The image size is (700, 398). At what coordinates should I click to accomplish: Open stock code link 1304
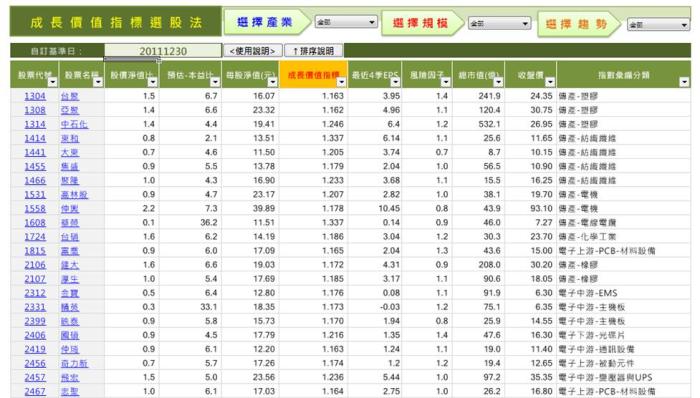[35, 96]
